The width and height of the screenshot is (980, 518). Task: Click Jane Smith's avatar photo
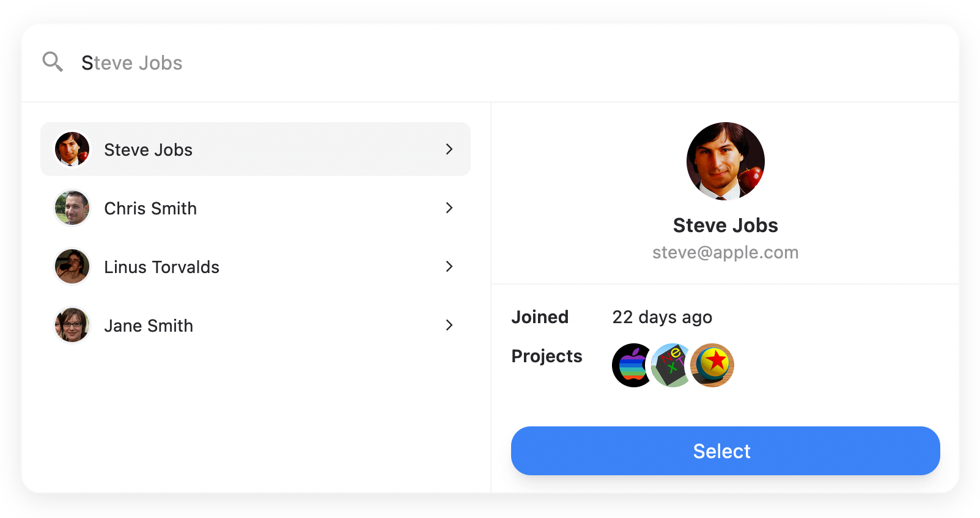(72, 325)
